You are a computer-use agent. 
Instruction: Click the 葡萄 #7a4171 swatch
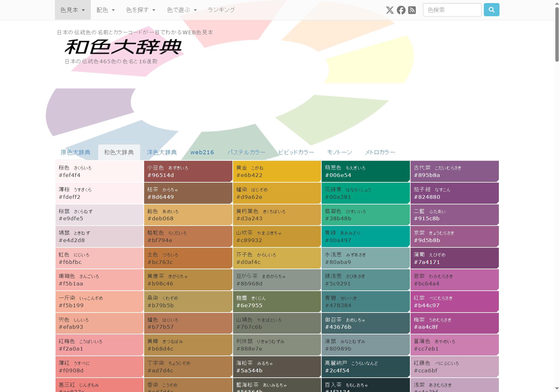pos(455,258)
